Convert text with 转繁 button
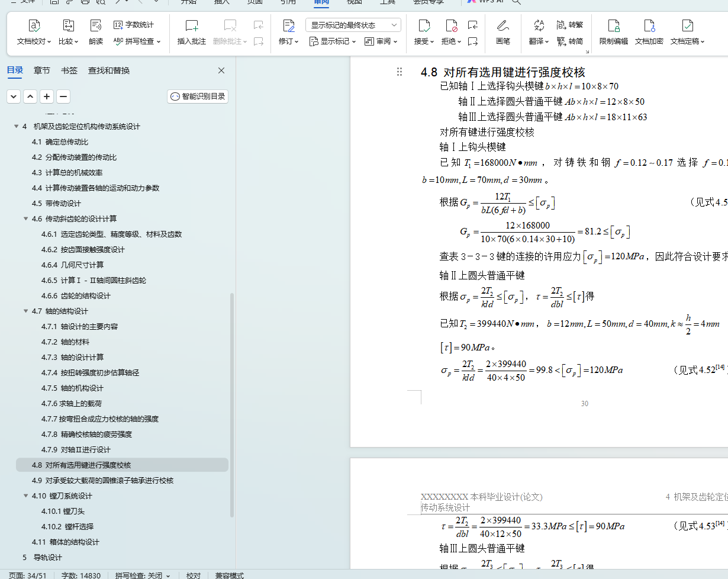The height and width of the screenshot is (579, 728). point(569,25)
